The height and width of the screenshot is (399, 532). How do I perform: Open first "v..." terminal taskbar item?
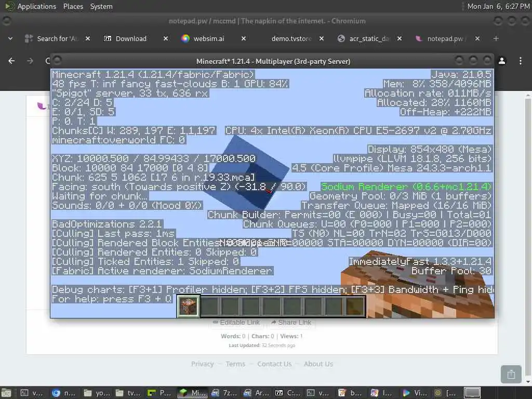coord(31,393)
